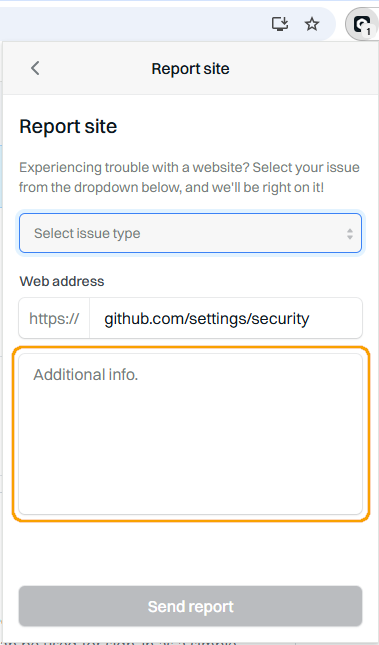The height and width of the screenshot is (645, 379).
Task: Focus the Additional info text area
Action: point(191,434)
